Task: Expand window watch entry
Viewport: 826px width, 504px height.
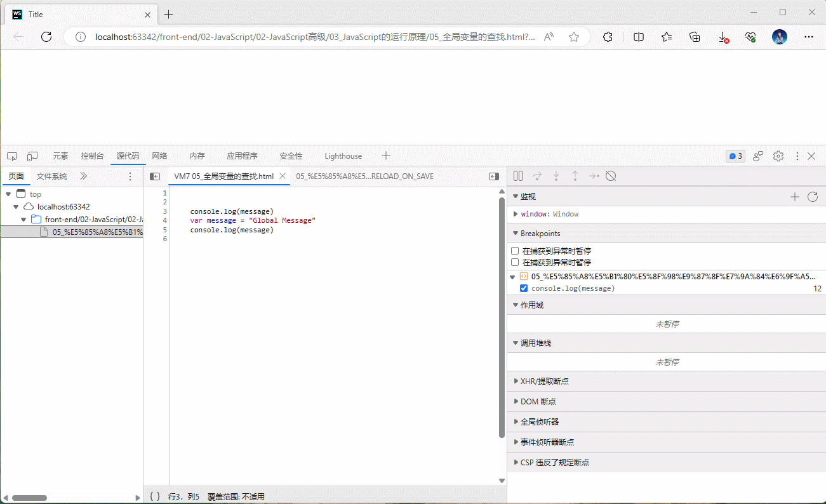Action: click(x=516, y=215)
